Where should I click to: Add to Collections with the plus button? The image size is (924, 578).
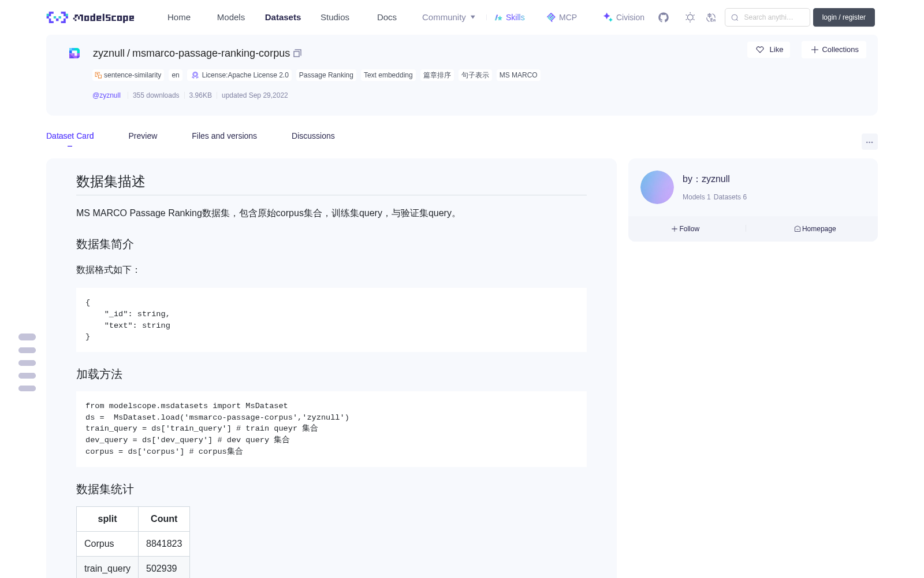coord(834,50)
